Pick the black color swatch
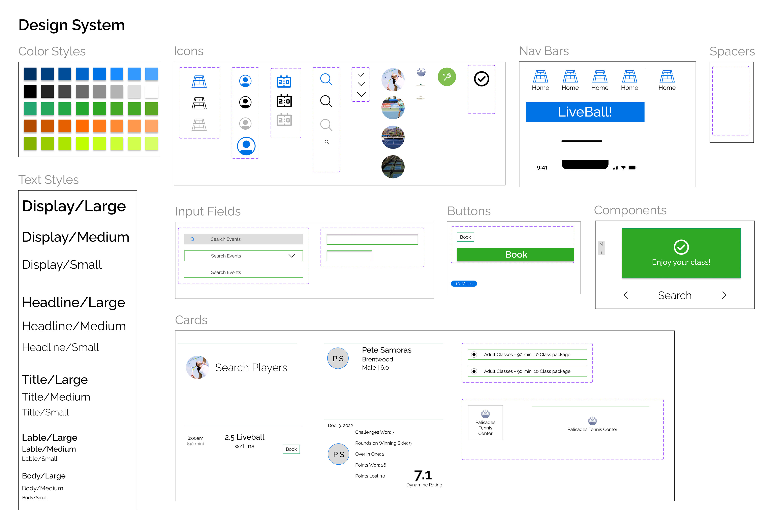This screenshot has width=773, height=532. [30, 91]
